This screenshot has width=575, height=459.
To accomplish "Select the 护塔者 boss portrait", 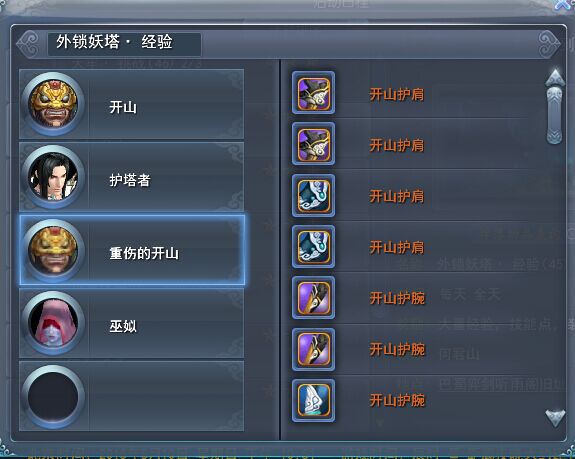I will click(x=53, y=177).
